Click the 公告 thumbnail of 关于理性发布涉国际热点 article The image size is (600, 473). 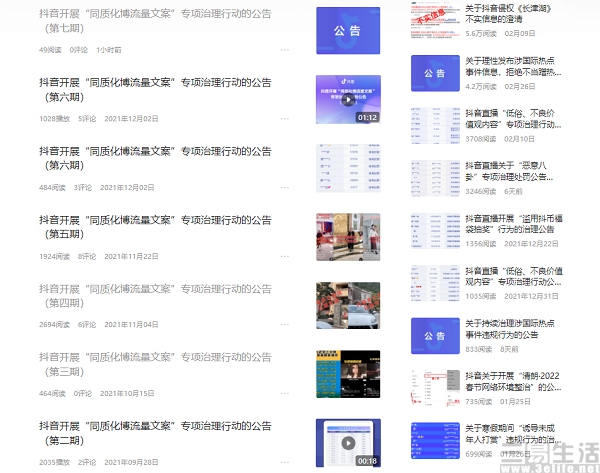(435, 73)
